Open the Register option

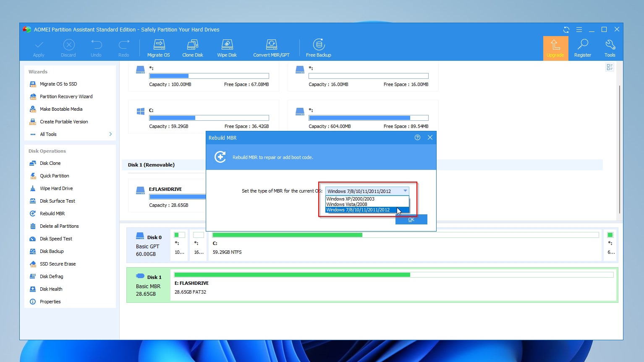click(x=583, y=48)
